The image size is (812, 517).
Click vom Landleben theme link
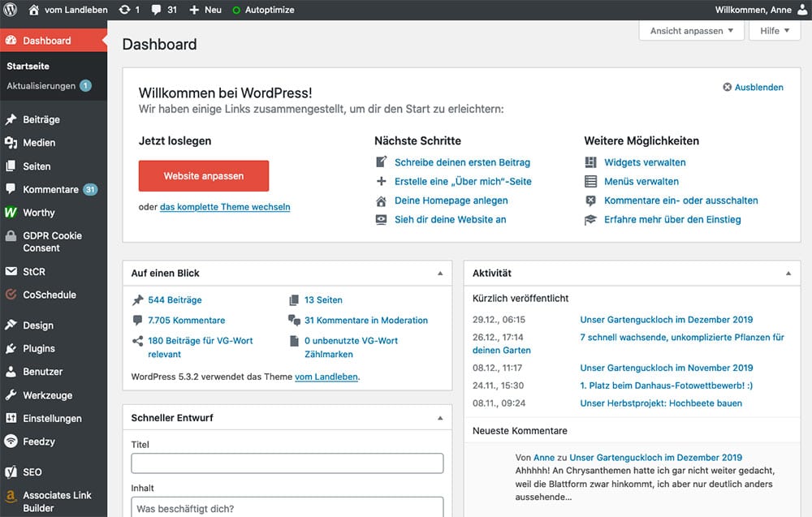[326, 377]
